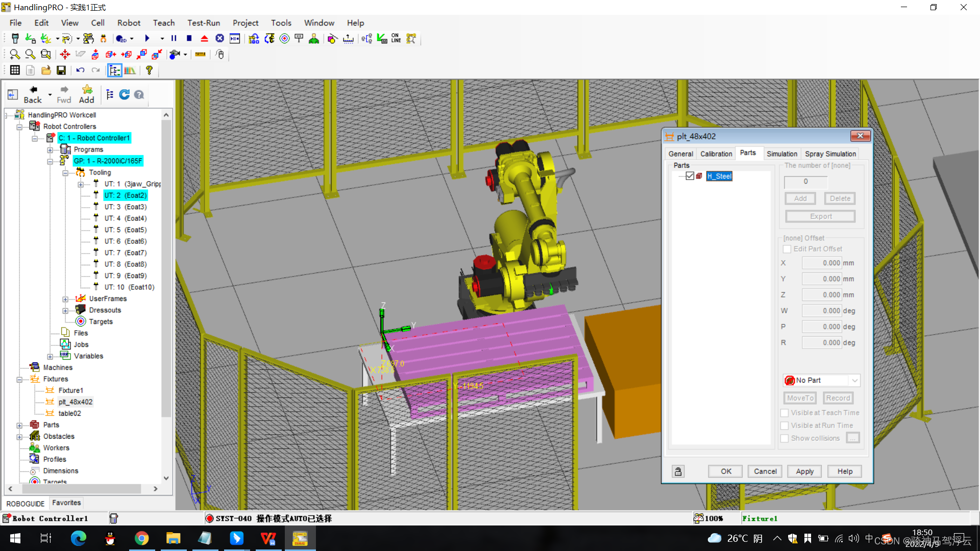Enable the Edit Part Offset checkbox
Viewport: 980px width, 551px height.
point(787,249)
